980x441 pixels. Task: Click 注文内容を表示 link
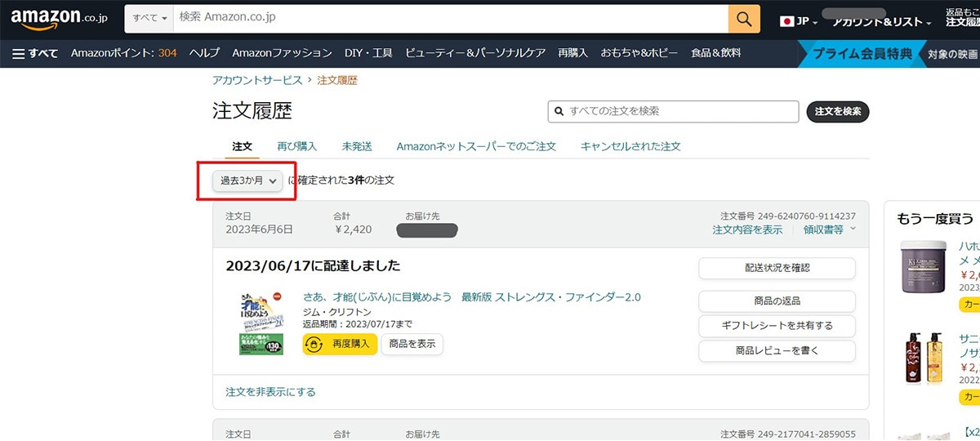click(747, 229)
